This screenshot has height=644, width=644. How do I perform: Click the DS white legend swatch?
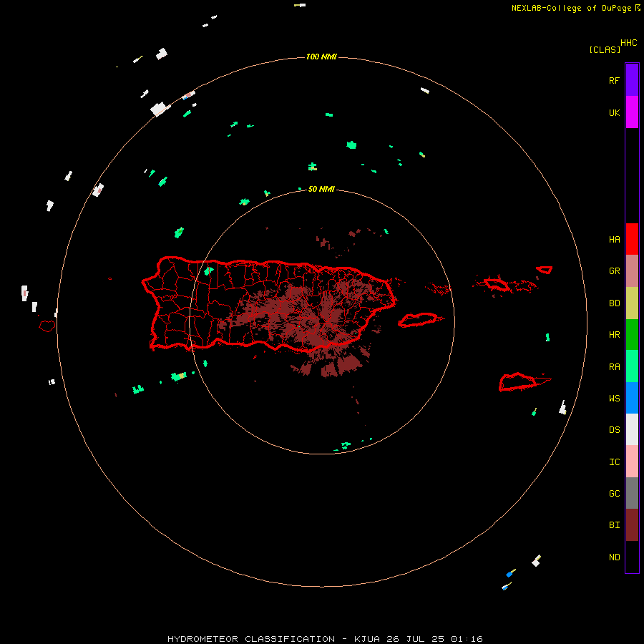click(x=632, y=429)
